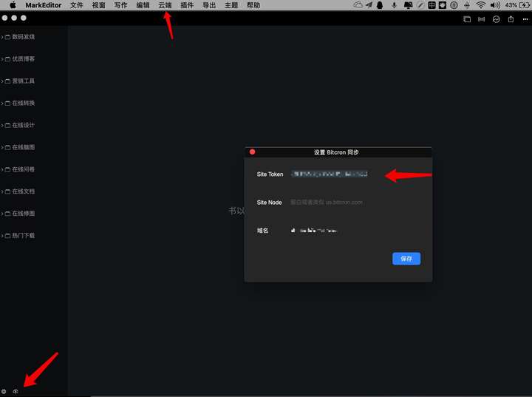Open the Apple menu
Screen dimensions: 532x397
click(13, 5)
